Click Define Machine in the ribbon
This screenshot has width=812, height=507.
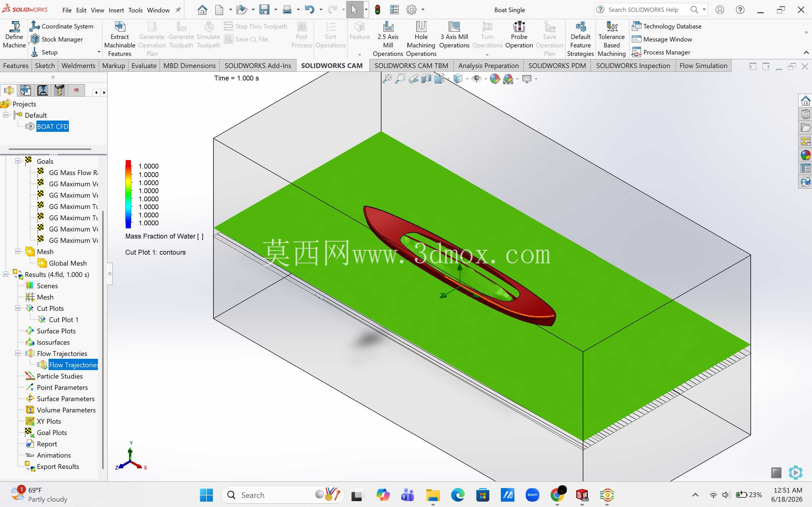14,34
